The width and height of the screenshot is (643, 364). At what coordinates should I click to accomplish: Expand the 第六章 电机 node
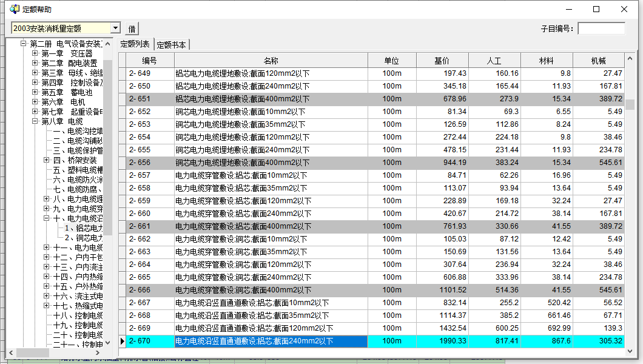[35, 102]
